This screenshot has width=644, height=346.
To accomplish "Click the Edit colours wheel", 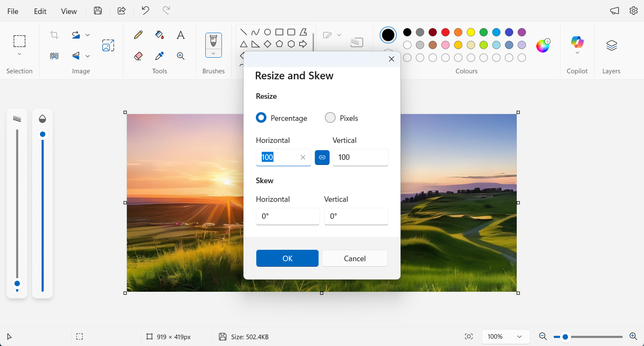I will pyautogui.click(x=543, y=45).
